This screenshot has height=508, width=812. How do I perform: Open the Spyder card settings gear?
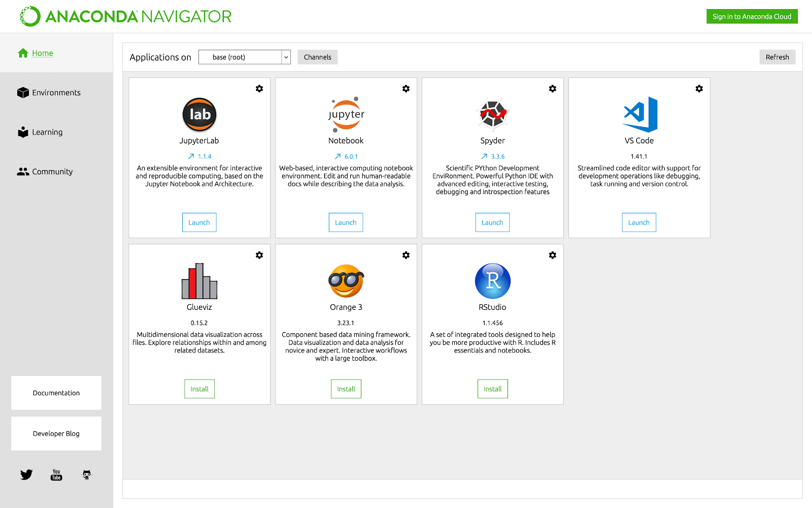[553, 88]
